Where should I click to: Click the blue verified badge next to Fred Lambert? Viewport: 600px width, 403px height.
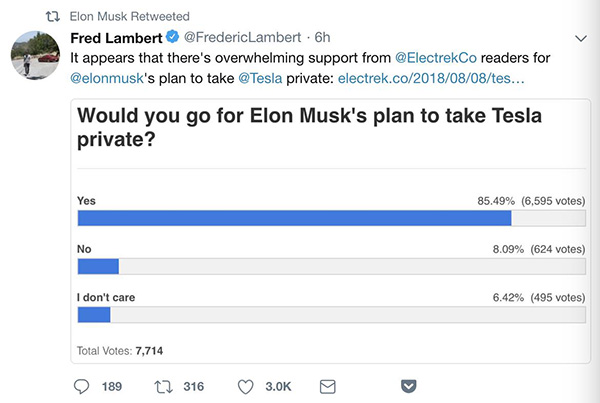(172, 38)
